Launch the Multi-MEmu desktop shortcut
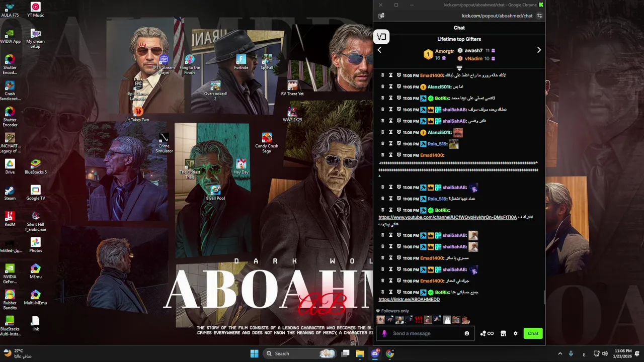This screenshot has width=644, height=362. pos(35,297)
